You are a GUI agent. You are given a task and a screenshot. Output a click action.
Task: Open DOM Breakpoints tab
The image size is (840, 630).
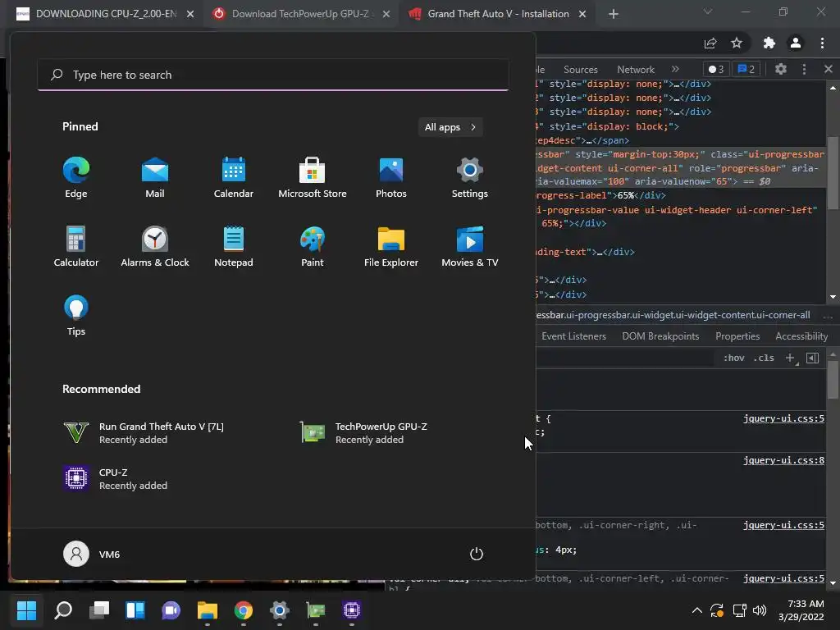(x=660, y=336)
